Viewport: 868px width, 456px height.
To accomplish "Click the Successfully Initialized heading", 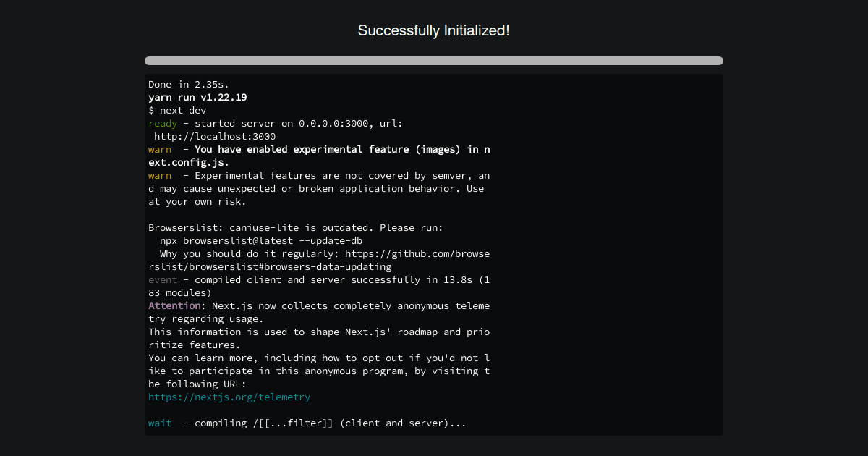I will pyautogui.click(x=433, y=30).
